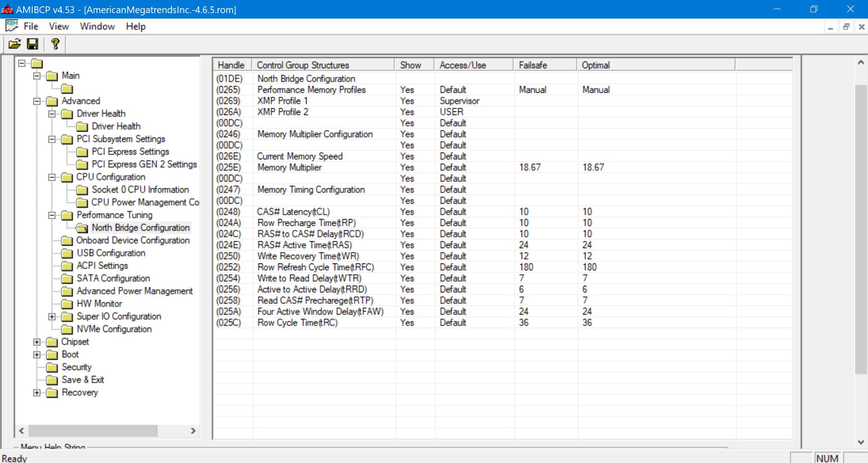This screenshot has height=463, width=868.
Task: Click the Save & Exit folder icon
Action: tap(52, 380)
